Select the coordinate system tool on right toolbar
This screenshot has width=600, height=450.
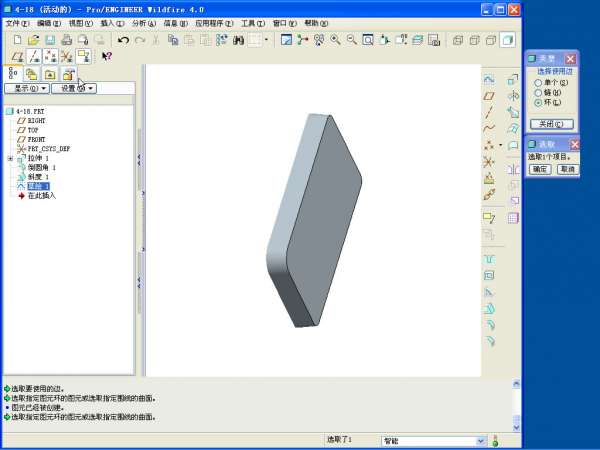(489, 161)
